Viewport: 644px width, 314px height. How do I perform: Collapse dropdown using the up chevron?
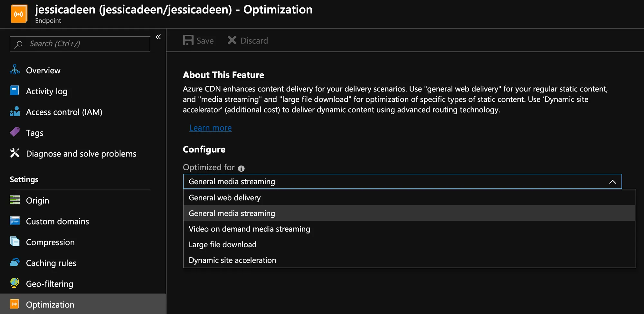click(612, 182)
